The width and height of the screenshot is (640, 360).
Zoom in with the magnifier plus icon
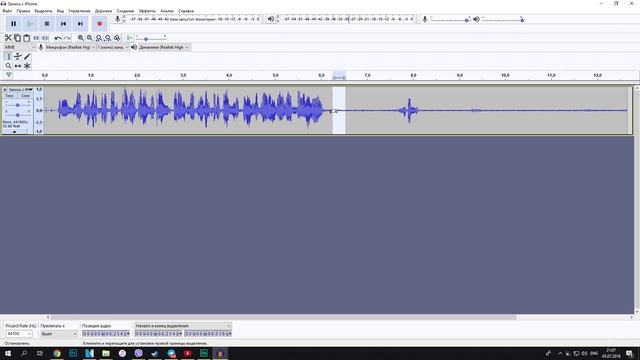point(81,38)
